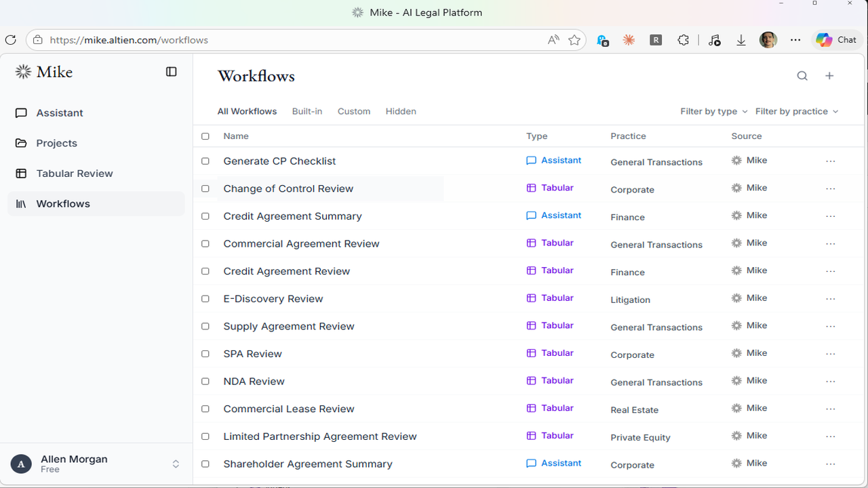Switch to the Custom tab
Screen dimensions: 868x488
click(354, 111)
